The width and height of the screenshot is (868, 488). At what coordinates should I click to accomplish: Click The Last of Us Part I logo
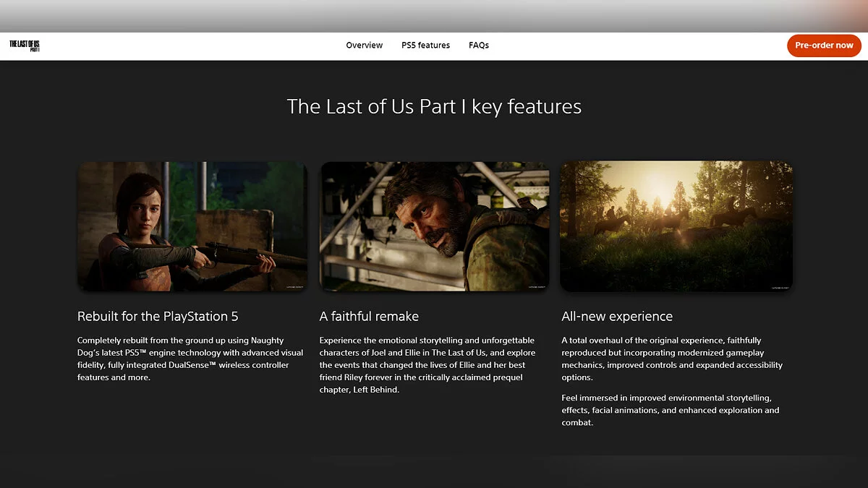pos(25,45)
